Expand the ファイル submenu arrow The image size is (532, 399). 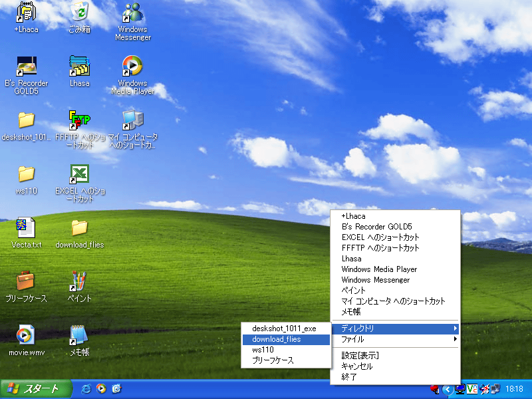click(x=455, y=339)
